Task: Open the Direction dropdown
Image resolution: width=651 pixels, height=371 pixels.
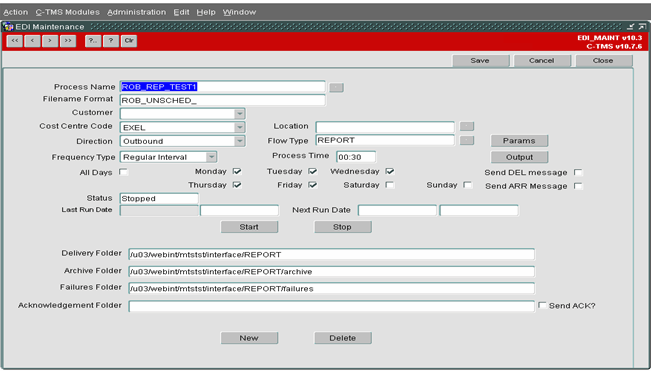Action: (240, 141)
